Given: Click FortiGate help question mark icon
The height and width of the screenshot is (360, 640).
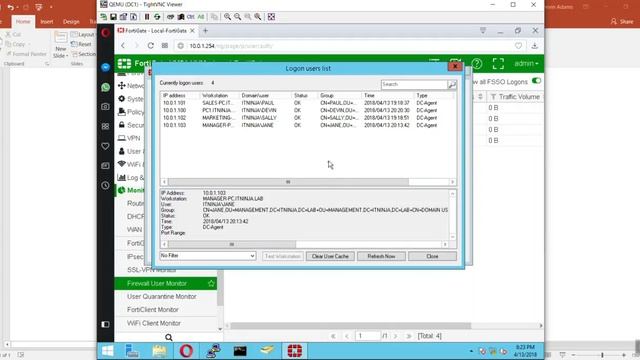Looking at the screenshot, I should click(x=477, y=64).
